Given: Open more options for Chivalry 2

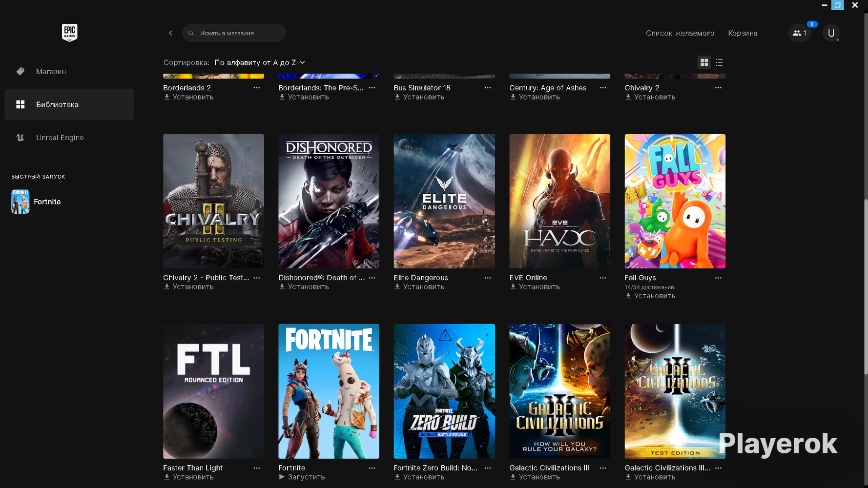Looking at the screenshot, I should tap(718, 88).
